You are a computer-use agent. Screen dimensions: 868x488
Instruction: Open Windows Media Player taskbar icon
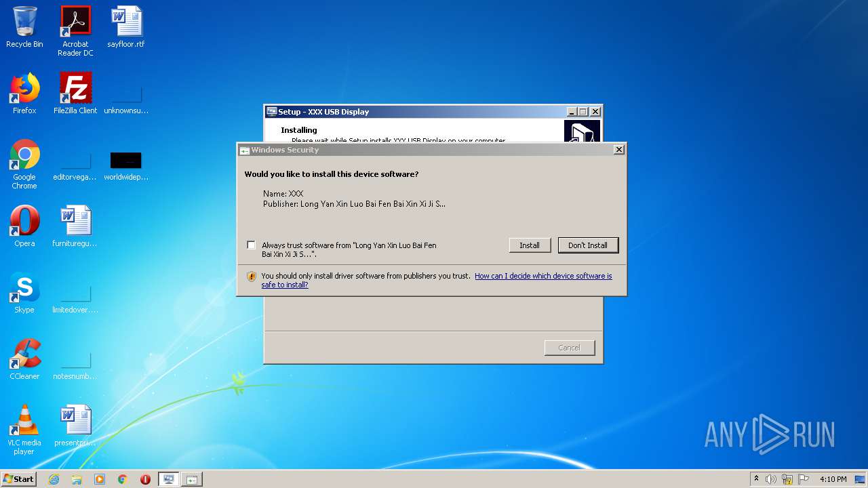point(100,479)
